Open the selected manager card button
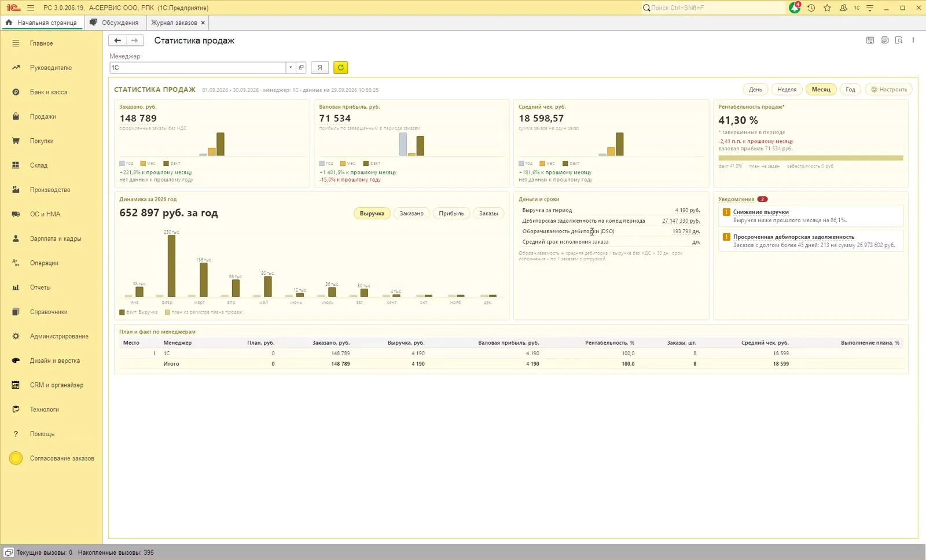 click(x=301, y=68)
